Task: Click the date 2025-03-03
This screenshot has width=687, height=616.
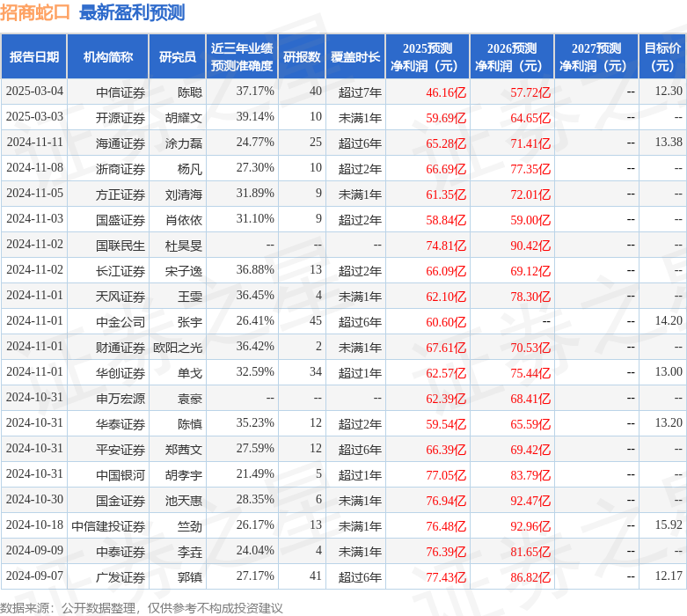Action: point(34,117)
